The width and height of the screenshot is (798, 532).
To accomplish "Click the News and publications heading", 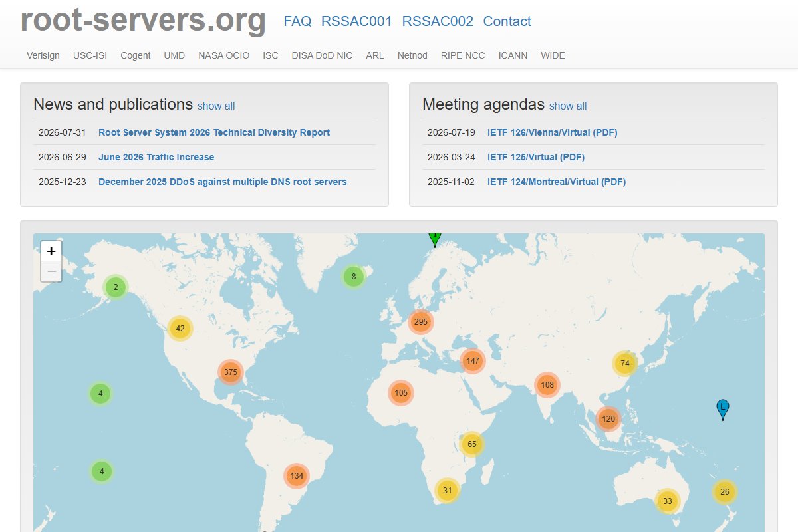I will 113,104.
